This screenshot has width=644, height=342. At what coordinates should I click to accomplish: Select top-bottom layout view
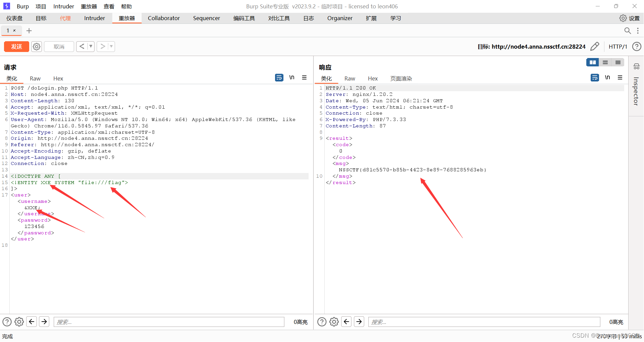(605, 62)
